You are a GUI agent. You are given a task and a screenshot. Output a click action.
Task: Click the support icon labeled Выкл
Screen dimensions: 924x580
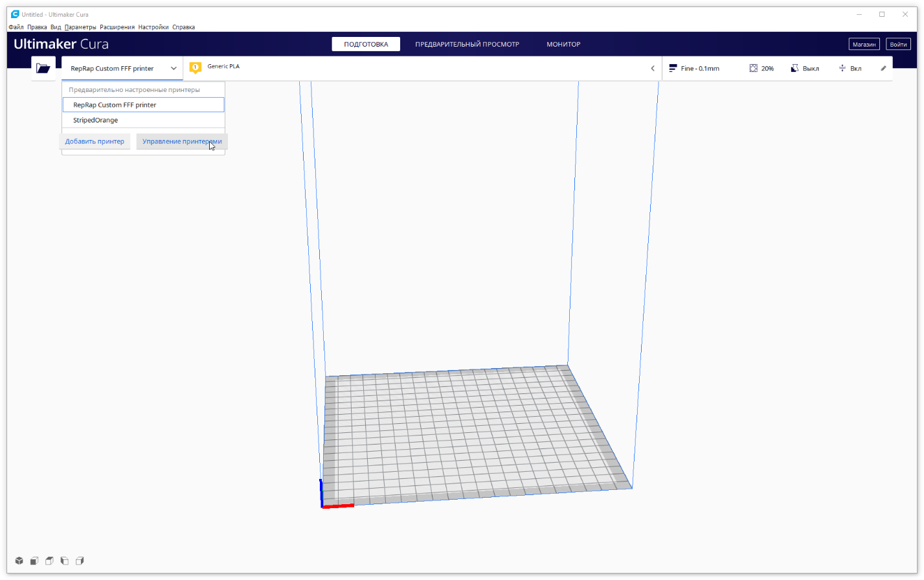[x=794, y=68]
